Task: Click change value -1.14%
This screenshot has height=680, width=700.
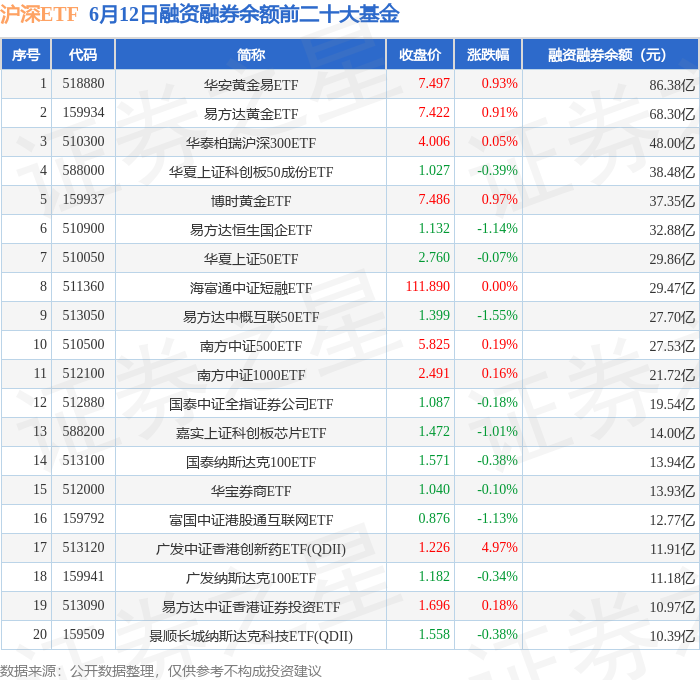Action: [x=497, y=229]
